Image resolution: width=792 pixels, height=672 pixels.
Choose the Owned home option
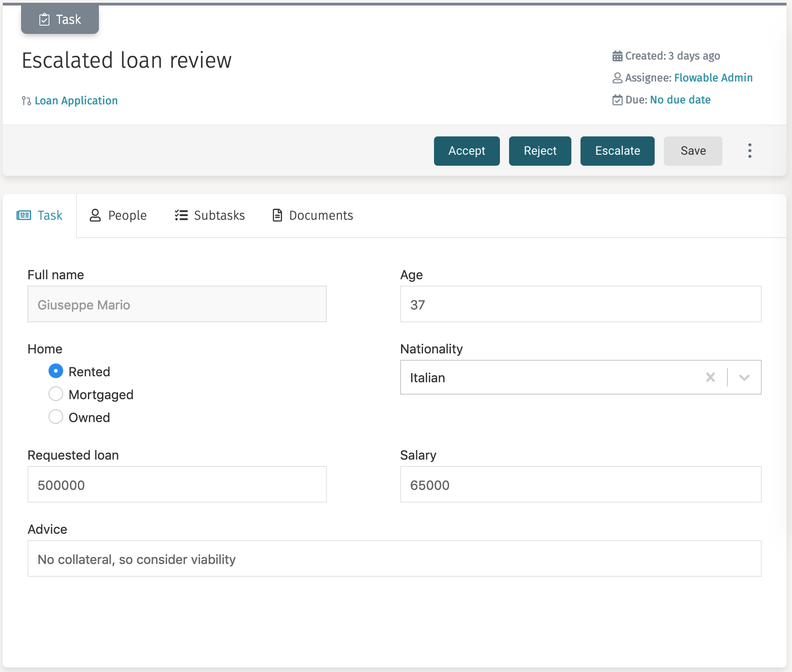(56, 417)
